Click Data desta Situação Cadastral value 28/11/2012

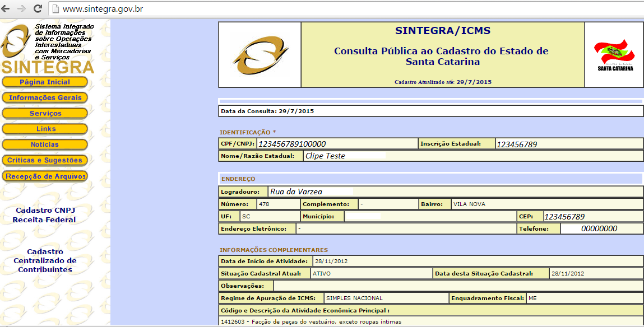(568, 273)
